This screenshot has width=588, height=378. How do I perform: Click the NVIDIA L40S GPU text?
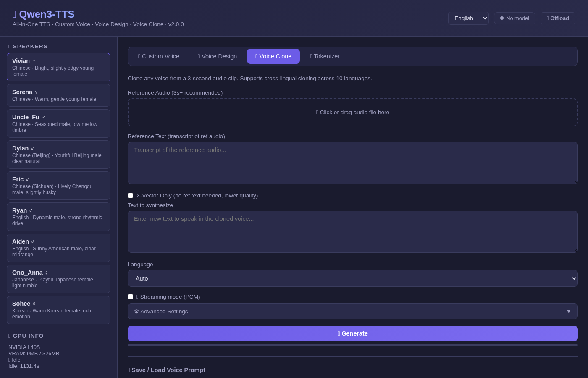click(24, 347)
